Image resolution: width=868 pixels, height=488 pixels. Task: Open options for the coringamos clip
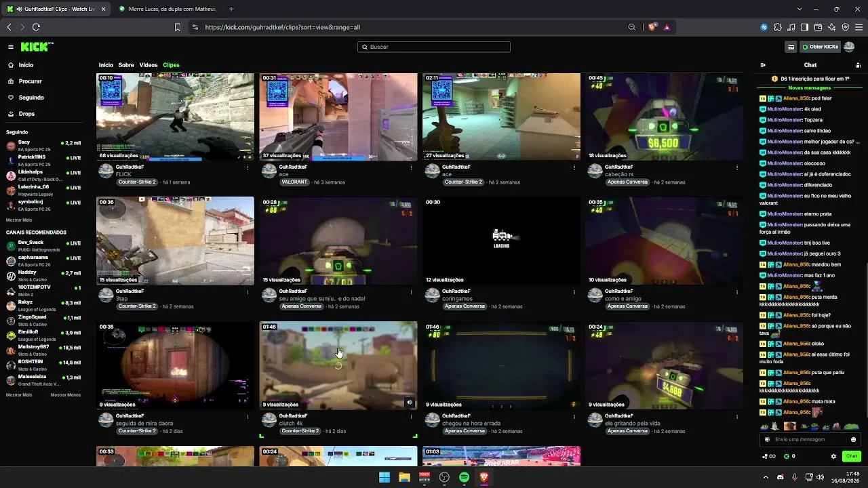click(574, 292)
